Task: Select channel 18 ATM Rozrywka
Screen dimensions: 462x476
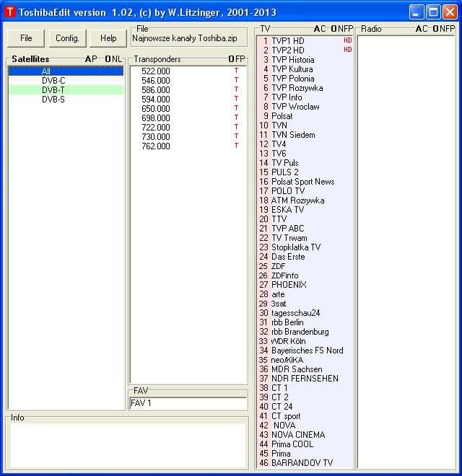Action: (305, 200)
